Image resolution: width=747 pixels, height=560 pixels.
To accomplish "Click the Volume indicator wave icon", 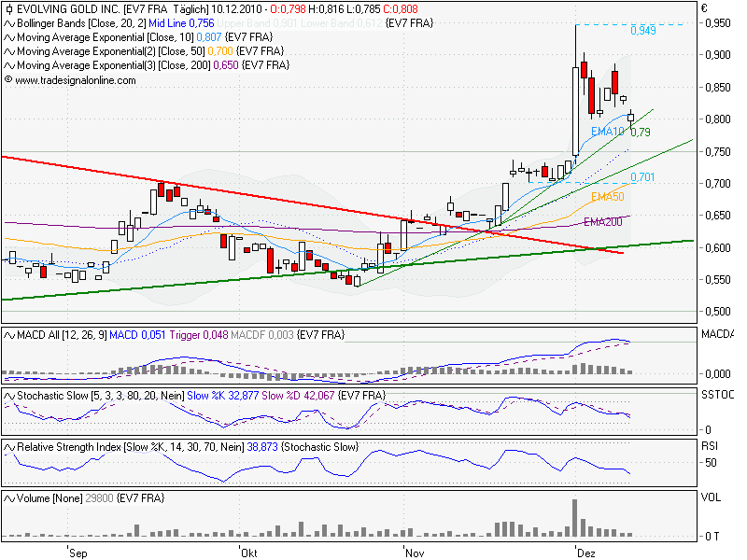I will (8, 499).
